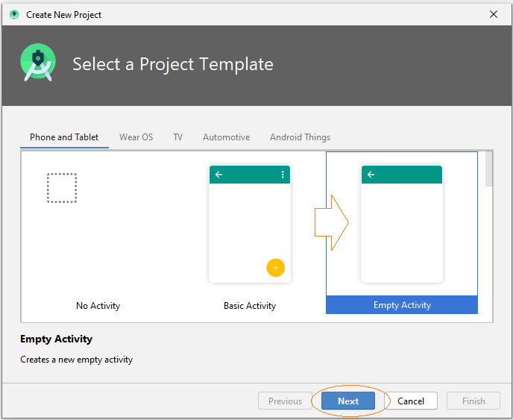Open the Android Things tab
513x420 pixels.
tap(300, 137)
